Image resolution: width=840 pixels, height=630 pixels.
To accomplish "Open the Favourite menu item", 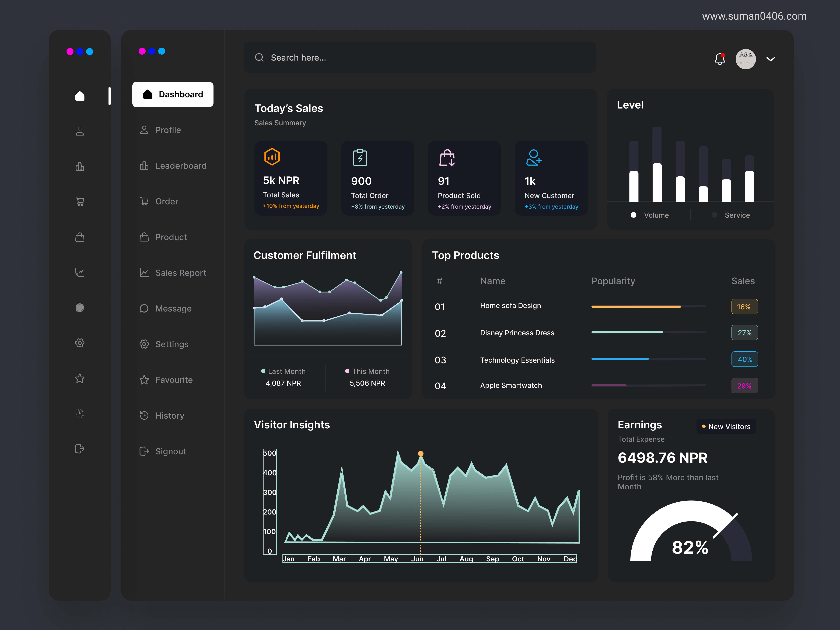I will (x=174, y=380).
